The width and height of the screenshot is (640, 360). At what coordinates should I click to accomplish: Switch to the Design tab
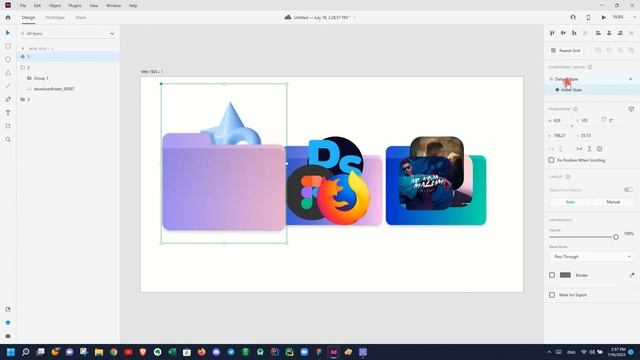29,18
